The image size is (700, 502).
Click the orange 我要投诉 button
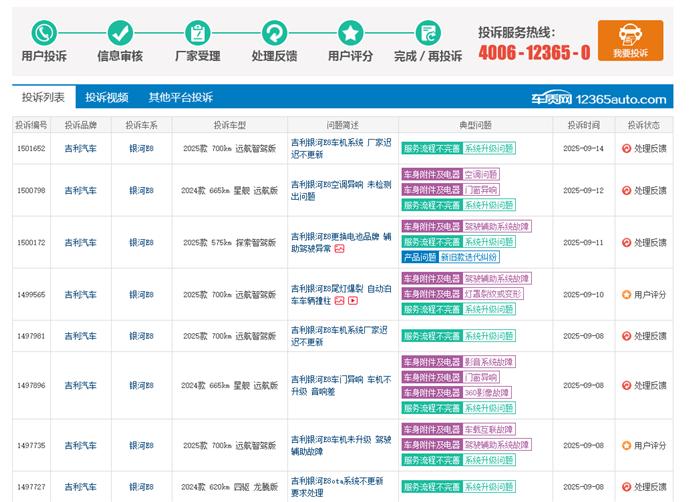coord(630,42)
